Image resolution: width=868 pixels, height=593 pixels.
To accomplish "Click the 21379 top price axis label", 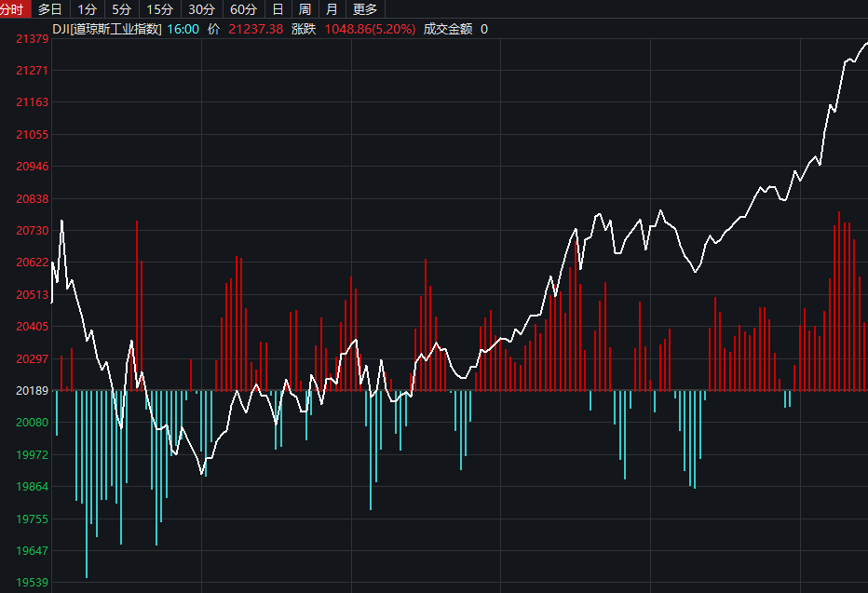I will click(x=33, y=39).
